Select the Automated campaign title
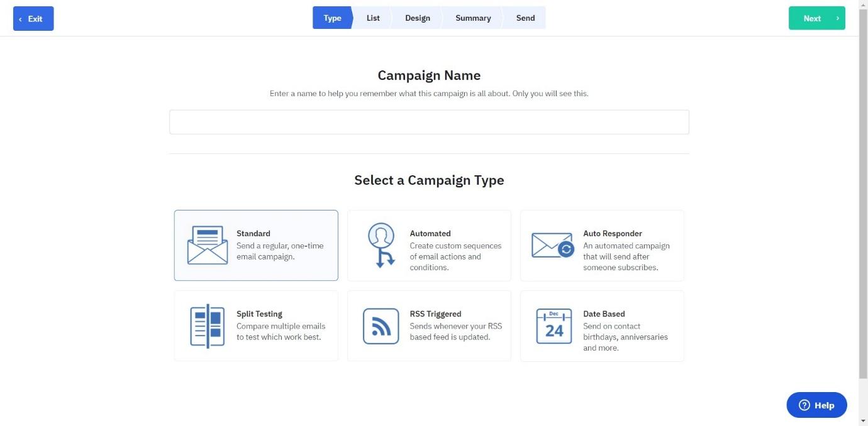Viewport: 868px width, 426px height. click(430, 233)
